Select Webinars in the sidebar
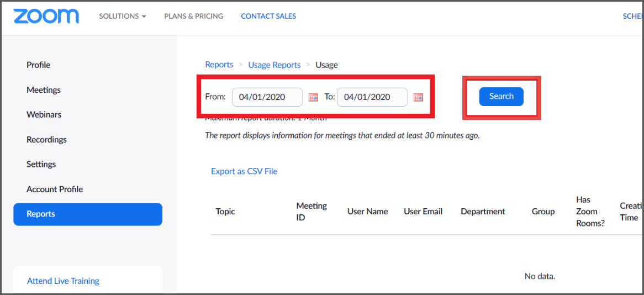Screen dimensions: 644x295 coord(44,114)
